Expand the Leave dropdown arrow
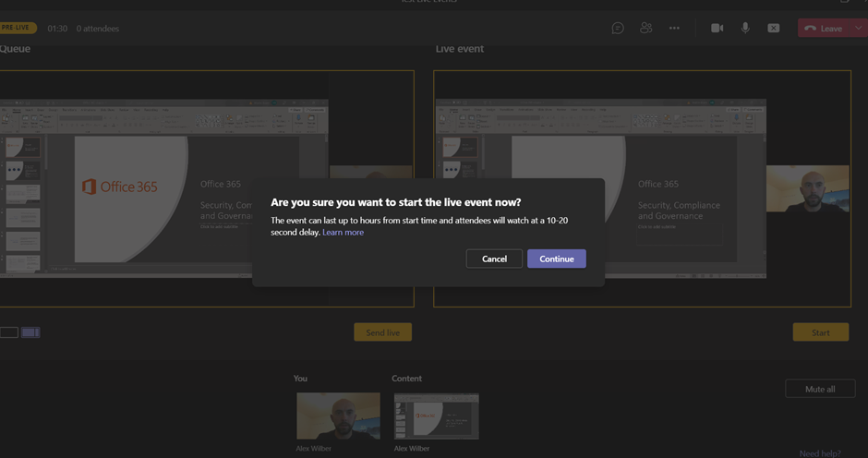Viewport: 868px width, 458px height. point(858,29)
